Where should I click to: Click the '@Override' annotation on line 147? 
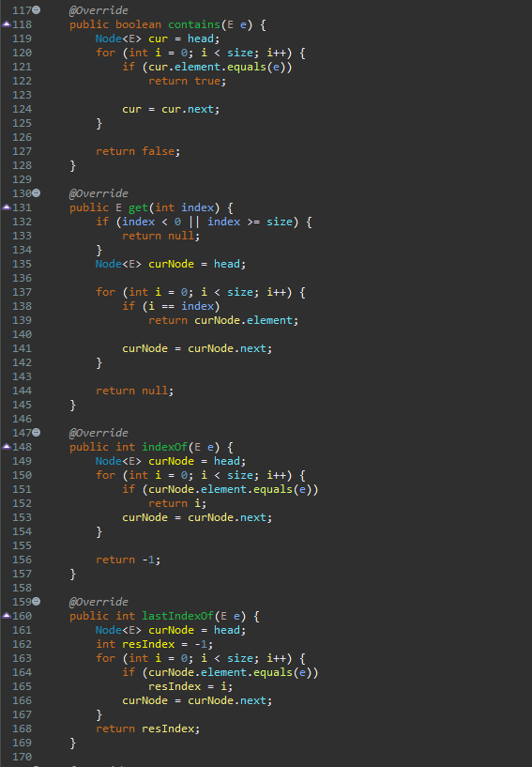(99, 433)
